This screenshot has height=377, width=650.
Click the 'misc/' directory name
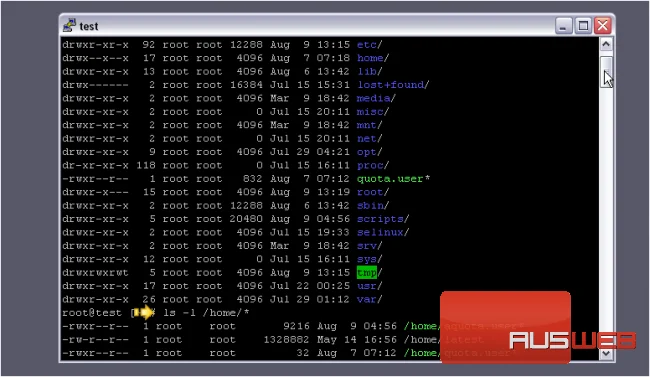[373, 112]
